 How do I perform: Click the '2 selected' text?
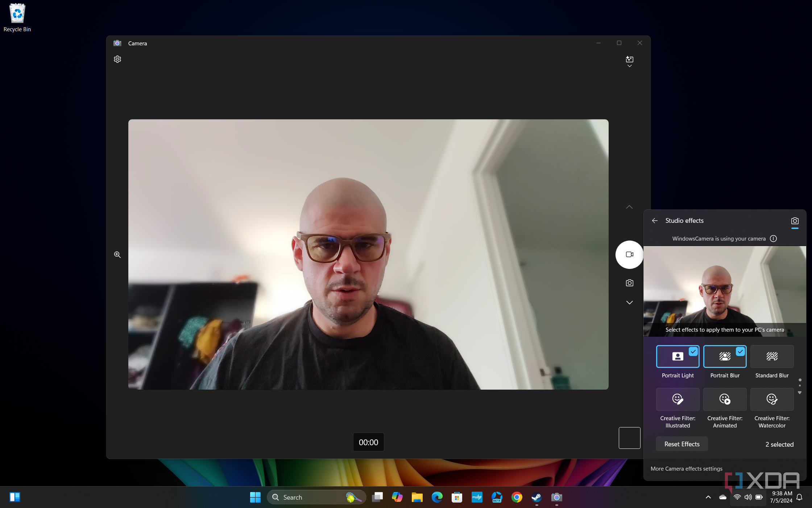(779, 444)
